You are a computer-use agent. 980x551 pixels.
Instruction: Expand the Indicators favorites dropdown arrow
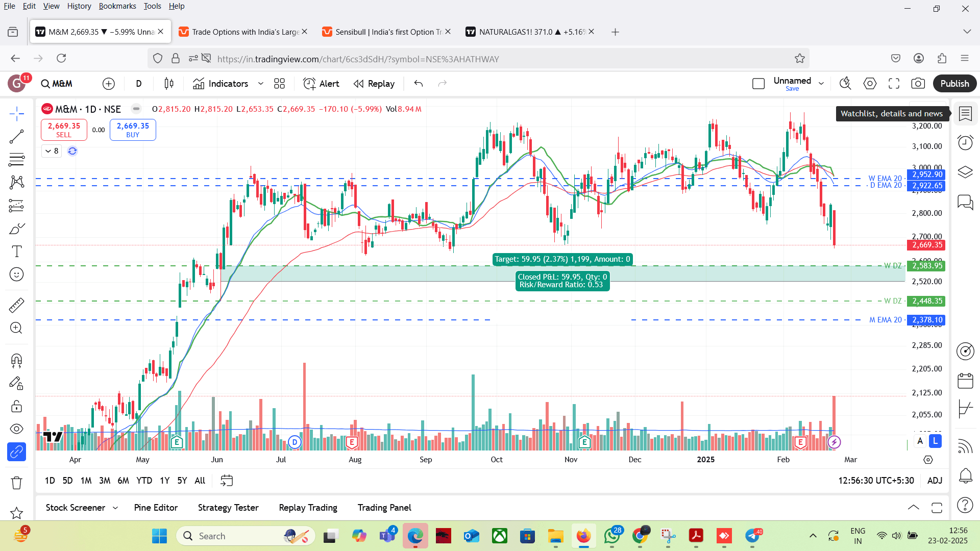tap(261, 84)
